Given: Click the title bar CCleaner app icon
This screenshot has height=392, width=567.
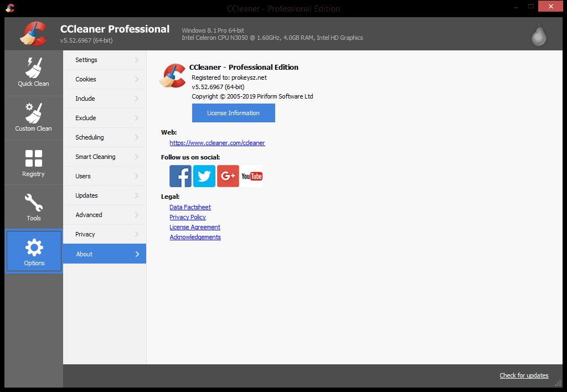Looking at the screenshot, I should pyautogui.click(x=10, y=8).
